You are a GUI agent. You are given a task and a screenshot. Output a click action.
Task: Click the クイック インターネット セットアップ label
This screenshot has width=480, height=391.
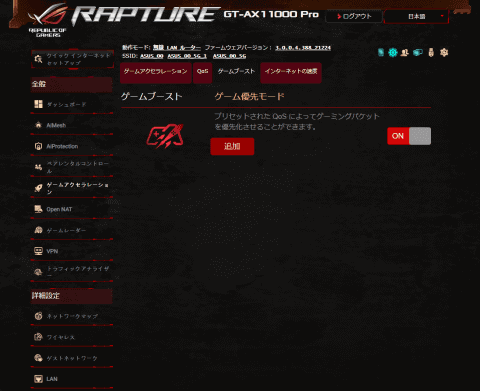pyautogui.click(x=78, y=59)
